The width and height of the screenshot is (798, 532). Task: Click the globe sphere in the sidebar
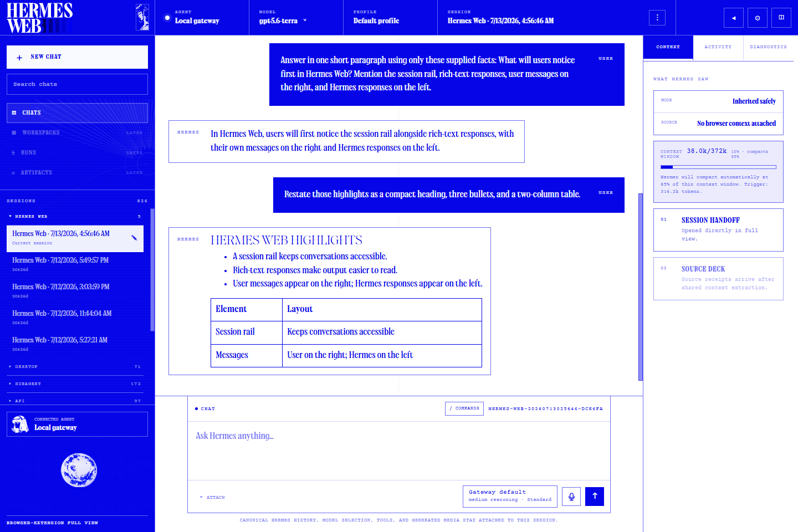click(79, 470)
